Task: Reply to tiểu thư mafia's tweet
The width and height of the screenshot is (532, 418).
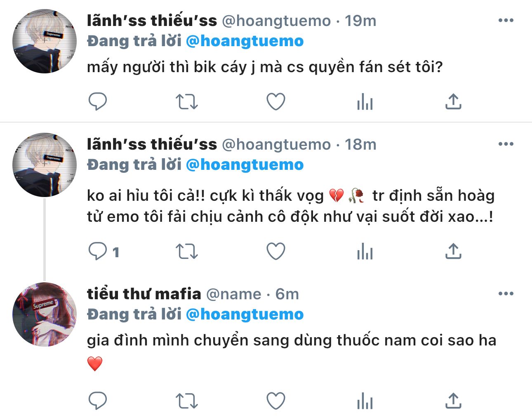Action: [x=98, y=400]
